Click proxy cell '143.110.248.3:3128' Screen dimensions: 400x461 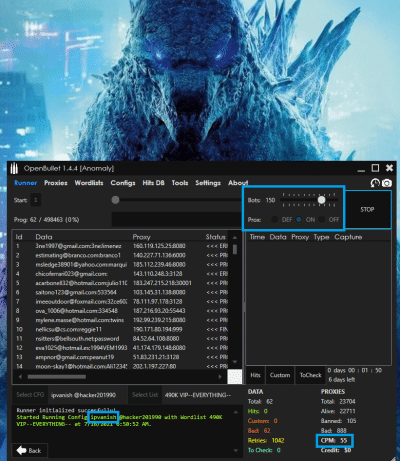point(158,274)
